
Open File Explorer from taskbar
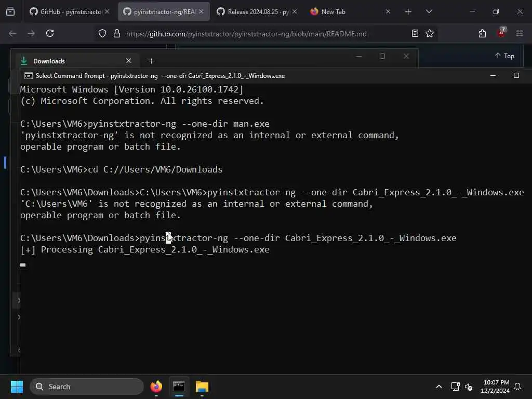202,387
